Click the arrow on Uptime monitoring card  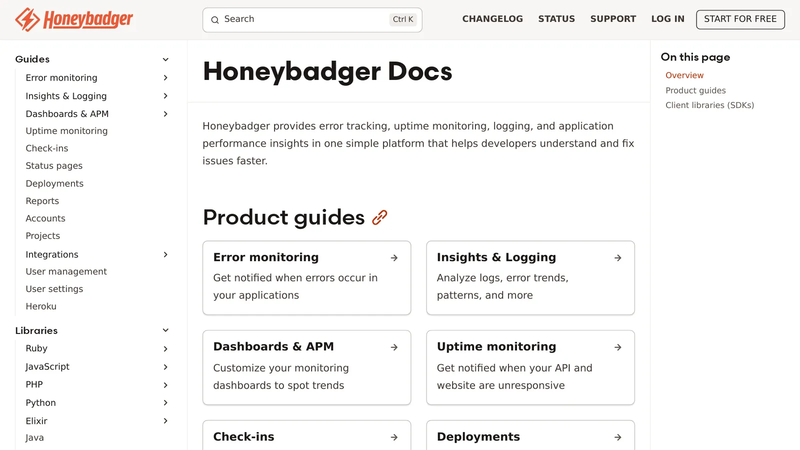617,347
